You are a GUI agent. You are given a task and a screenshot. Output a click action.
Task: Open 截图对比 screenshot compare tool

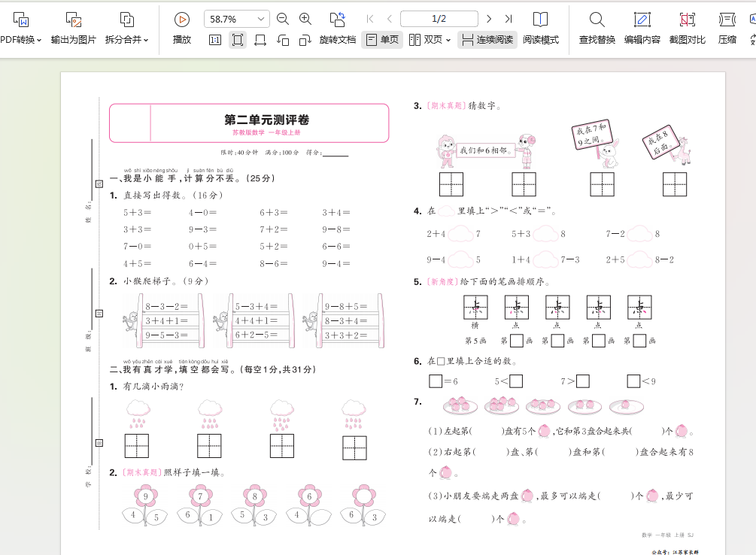tap(688, 28)
